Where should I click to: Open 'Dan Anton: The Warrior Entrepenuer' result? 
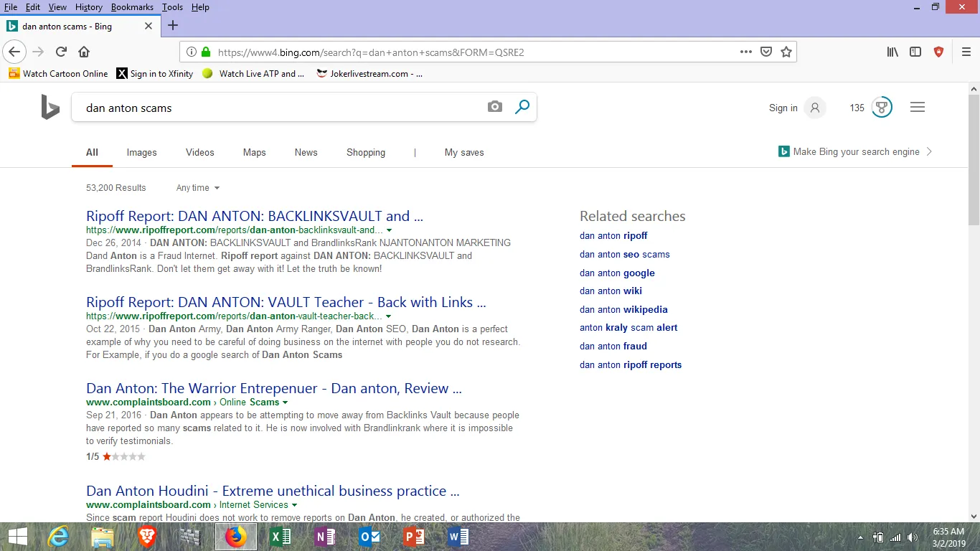click(x=274, y=388)
